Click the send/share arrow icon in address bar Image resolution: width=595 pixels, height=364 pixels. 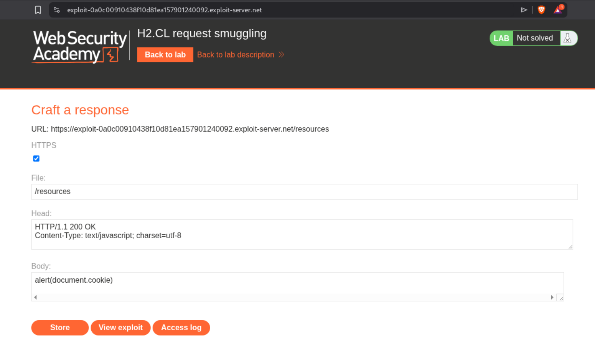(x=524, y=10)
